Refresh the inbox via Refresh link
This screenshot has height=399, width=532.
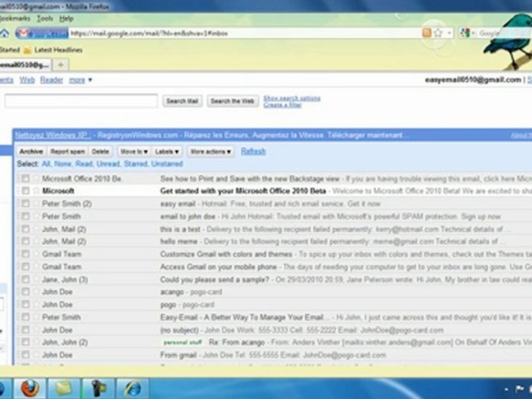[x=253, y=151]
